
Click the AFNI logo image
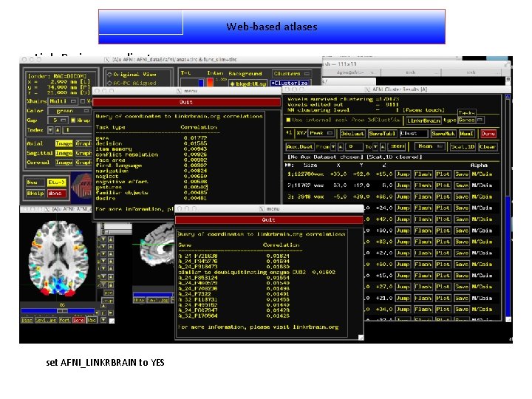81,187
